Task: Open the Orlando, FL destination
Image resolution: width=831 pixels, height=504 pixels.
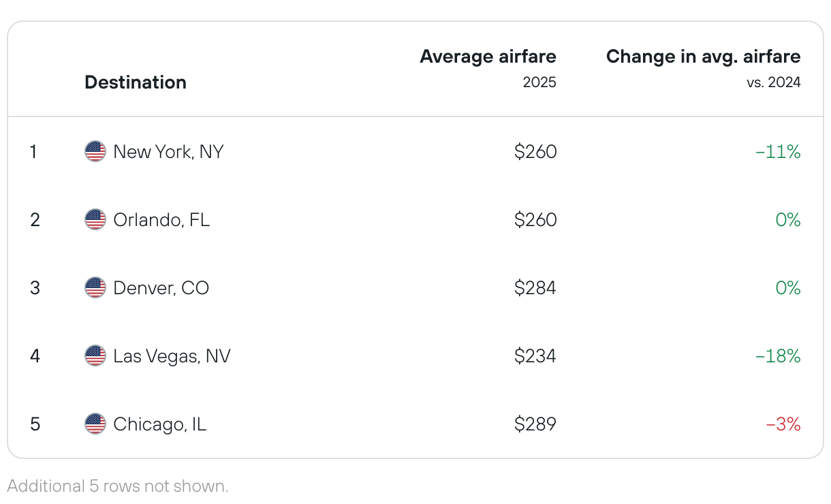Action: [x=161, y=219]
